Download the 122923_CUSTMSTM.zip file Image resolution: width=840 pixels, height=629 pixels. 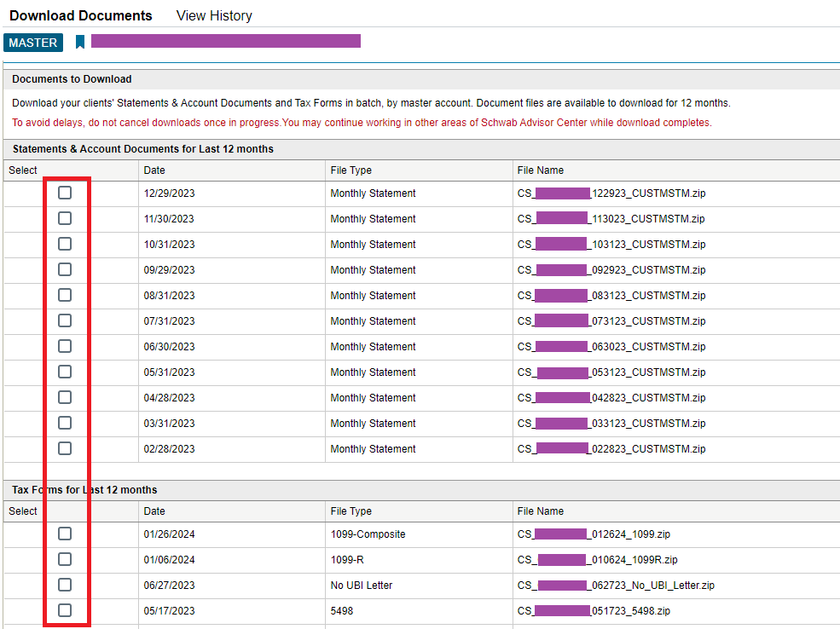point(612,193)
